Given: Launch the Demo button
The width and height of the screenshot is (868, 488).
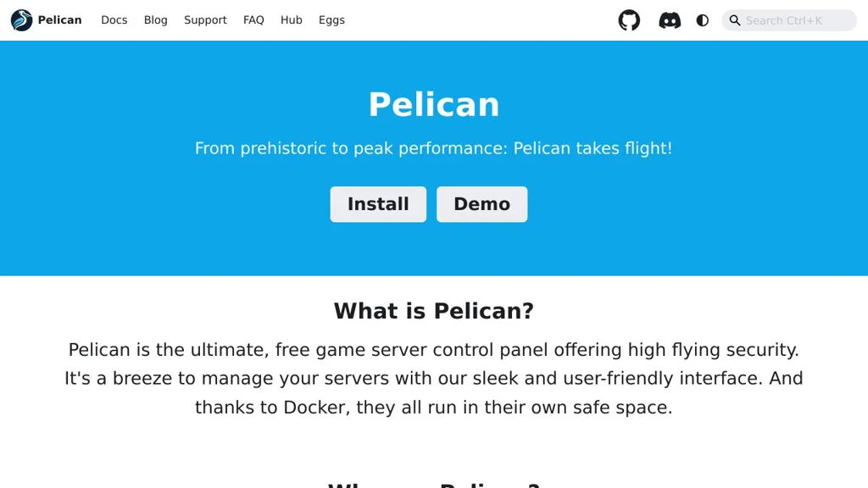Looking at the screenshot, I should pos(481,204).
